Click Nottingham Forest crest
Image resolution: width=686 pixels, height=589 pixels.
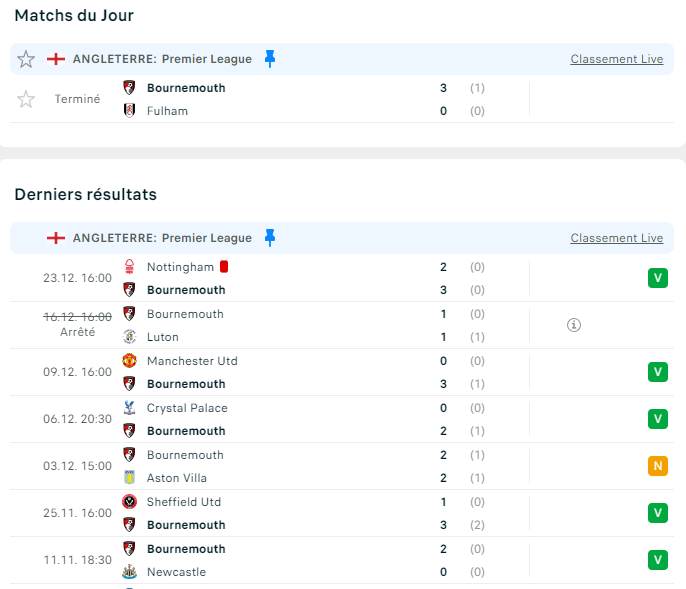(x=129, y=266)
